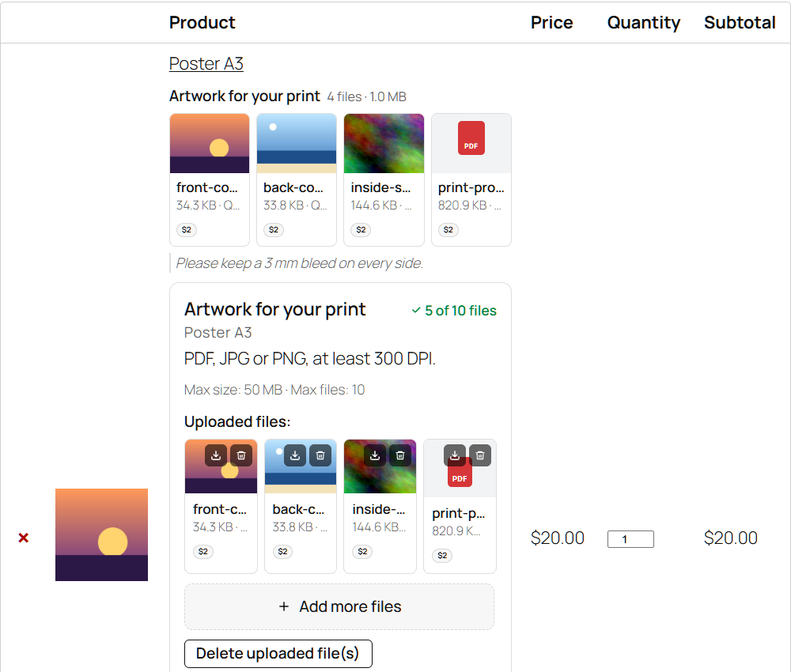Screen dimensions: 791x672
Task: Click $2 badge under back-co... summary card
Action: click(x=274, y=230)
